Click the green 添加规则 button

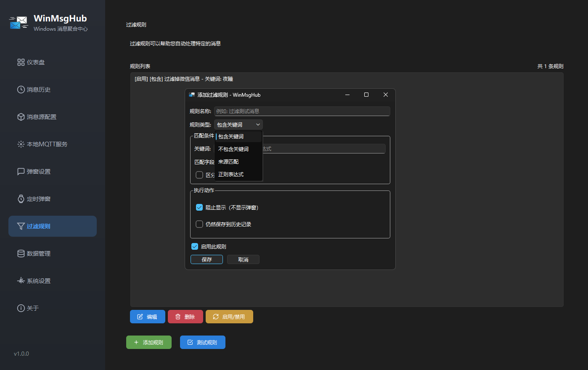click(x=149, y=342)
